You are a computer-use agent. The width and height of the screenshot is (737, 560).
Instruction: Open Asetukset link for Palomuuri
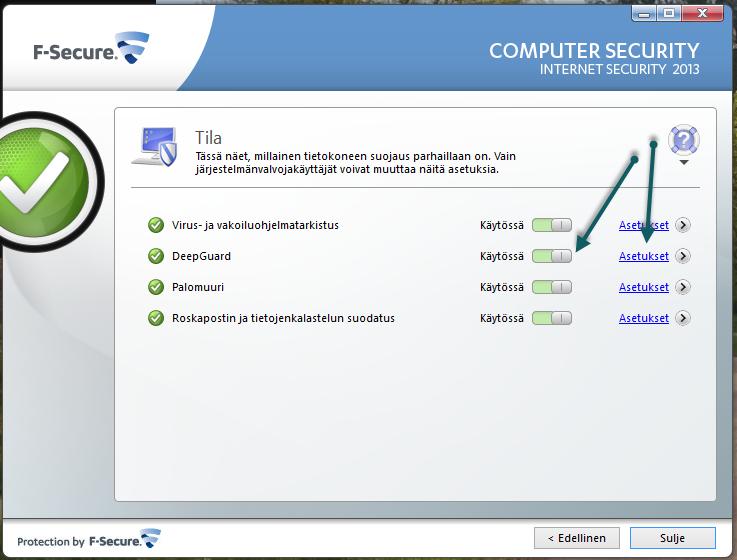click(x=643, y=287)
